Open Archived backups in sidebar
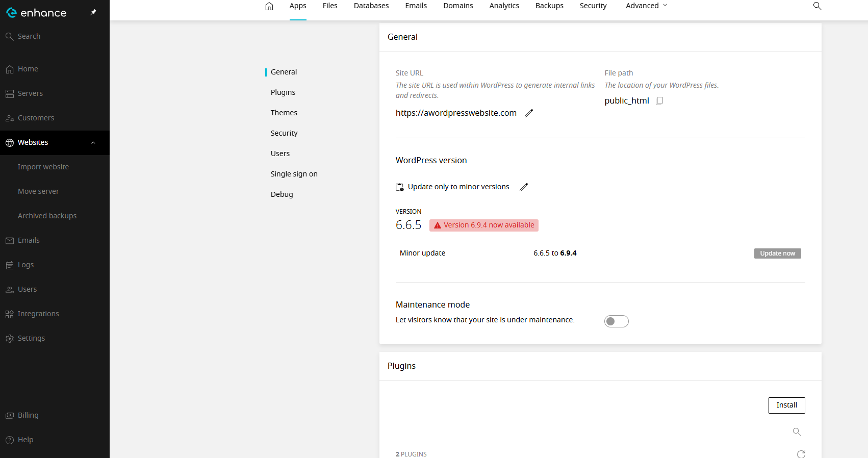The width and height of the screenshot is (868, 458). [x=47, y=216]
